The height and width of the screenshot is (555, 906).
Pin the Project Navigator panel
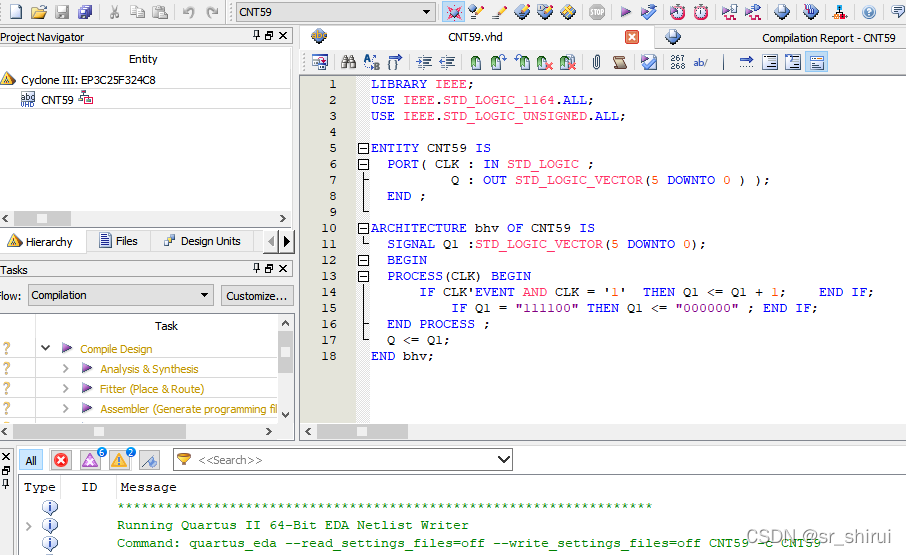point(257,36)
